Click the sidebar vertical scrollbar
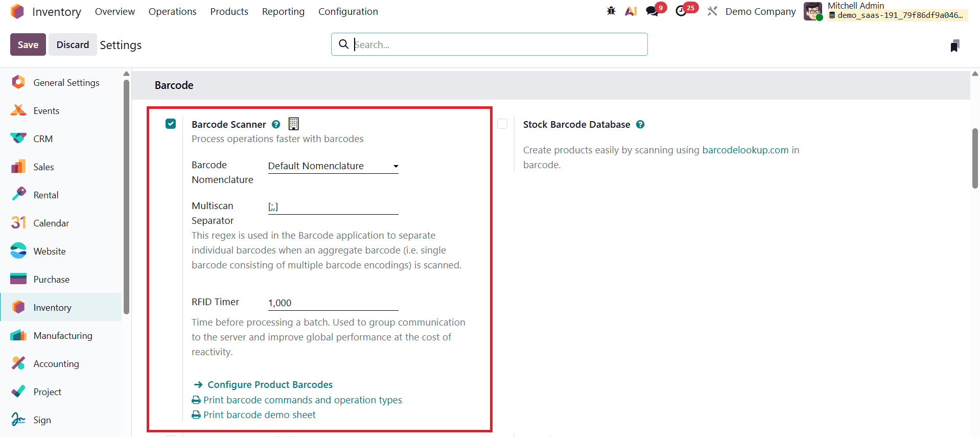The image size is (980, 437). coord(126,197)
